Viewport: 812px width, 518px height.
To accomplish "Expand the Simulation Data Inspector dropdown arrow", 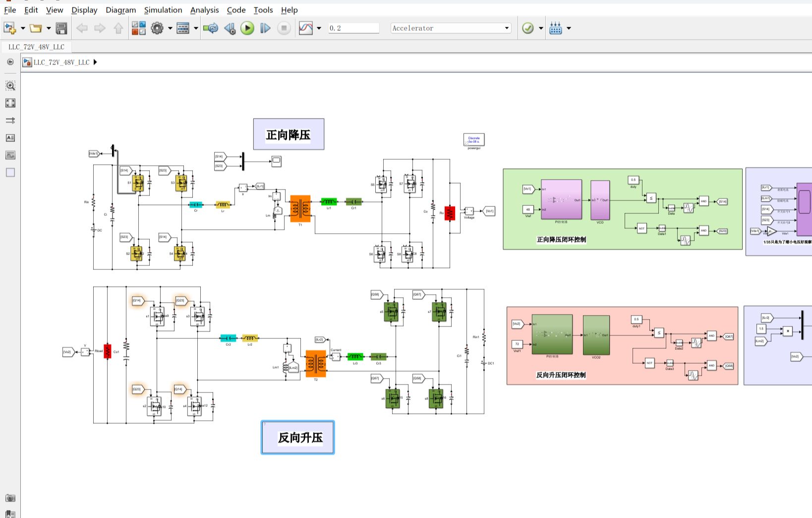I will point(319,28).
